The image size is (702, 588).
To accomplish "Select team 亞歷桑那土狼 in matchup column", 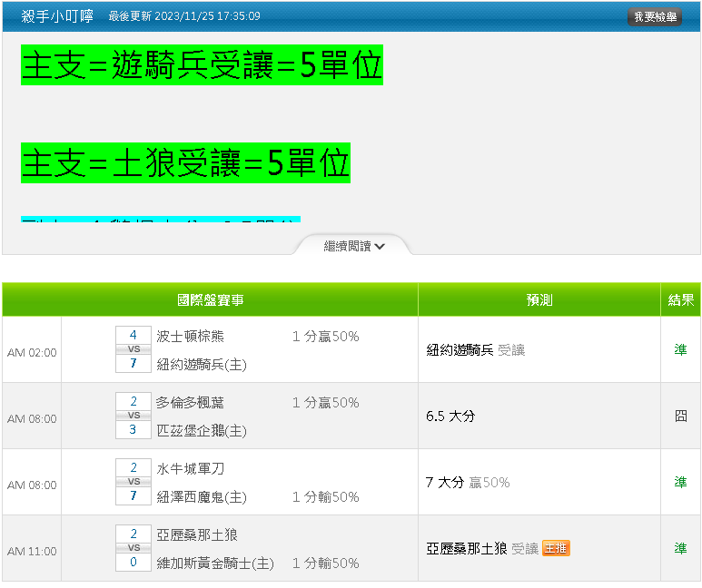I will tap(197, 534).
